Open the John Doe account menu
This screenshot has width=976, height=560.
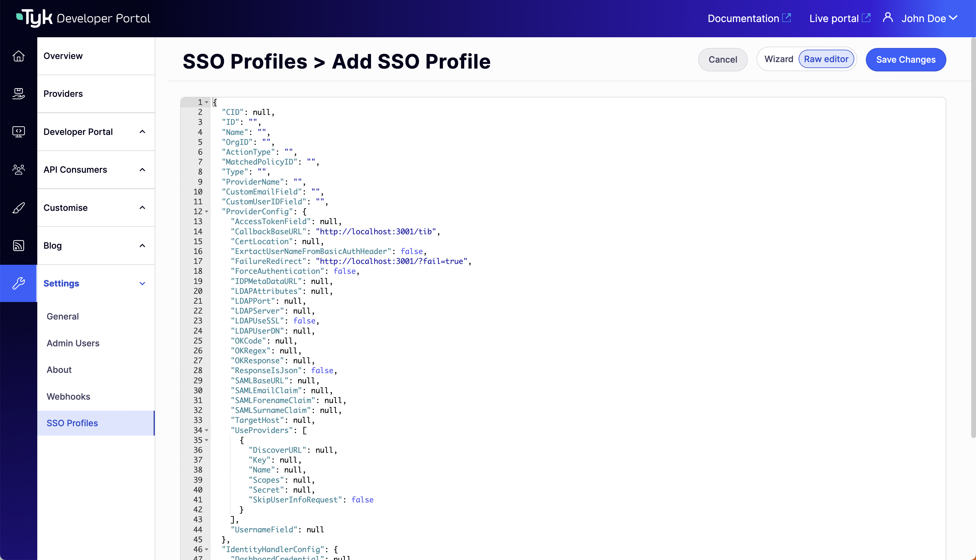click(x=929, y=18)
